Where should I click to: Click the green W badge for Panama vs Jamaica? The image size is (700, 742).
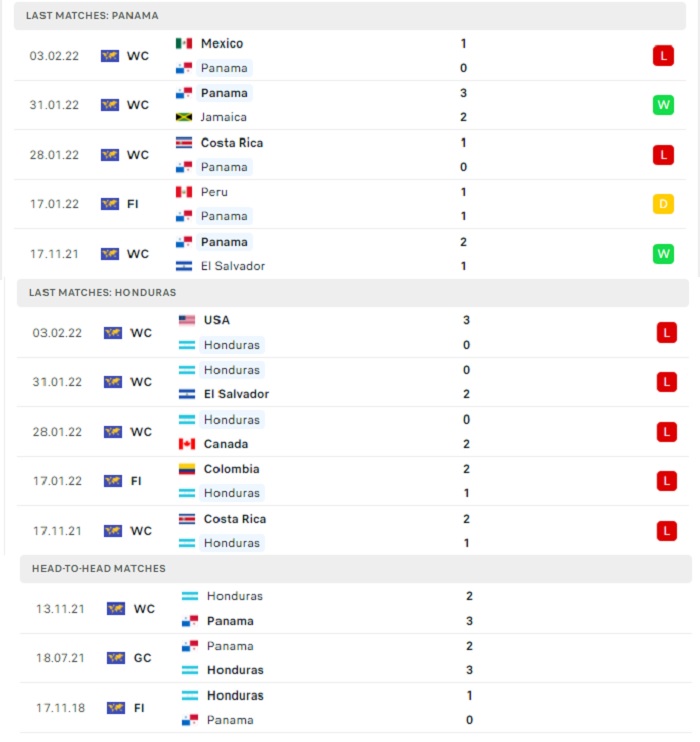663,105
